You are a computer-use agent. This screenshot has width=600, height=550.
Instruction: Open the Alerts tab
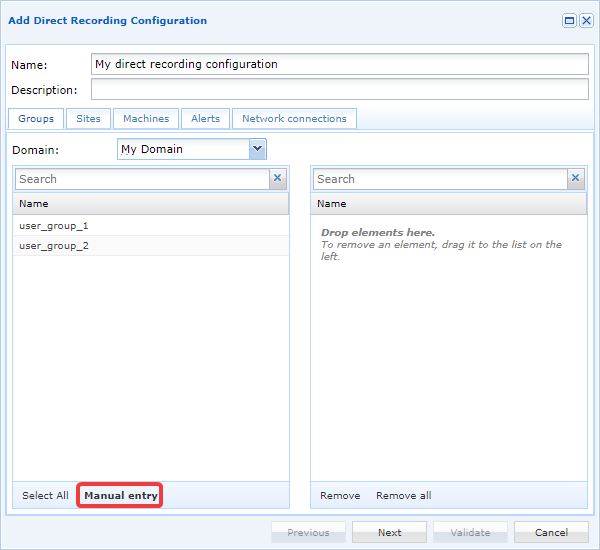pyautogui.click(x=205, y=119)
